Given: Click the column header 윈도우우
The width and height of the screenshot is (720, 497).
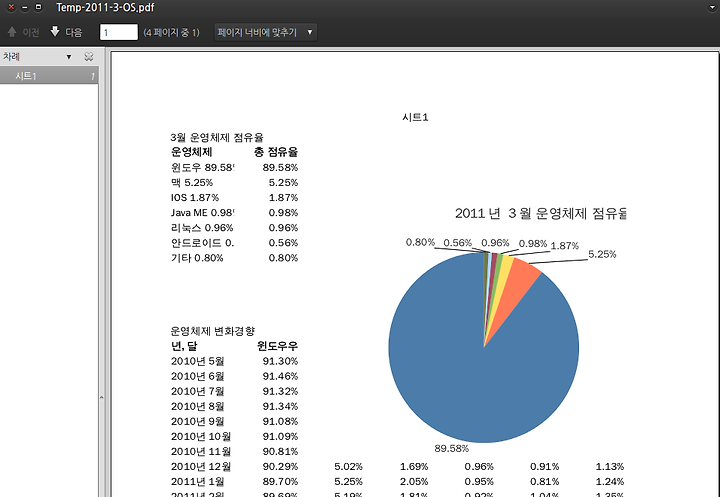Looking at the screenshot, I should (277, 346).
